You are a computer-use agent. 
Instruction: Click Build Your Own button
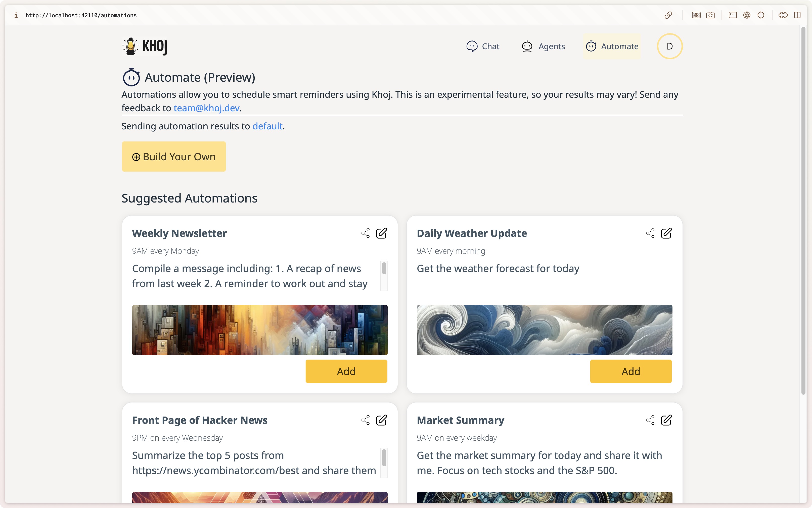click(x=174, y=157)
